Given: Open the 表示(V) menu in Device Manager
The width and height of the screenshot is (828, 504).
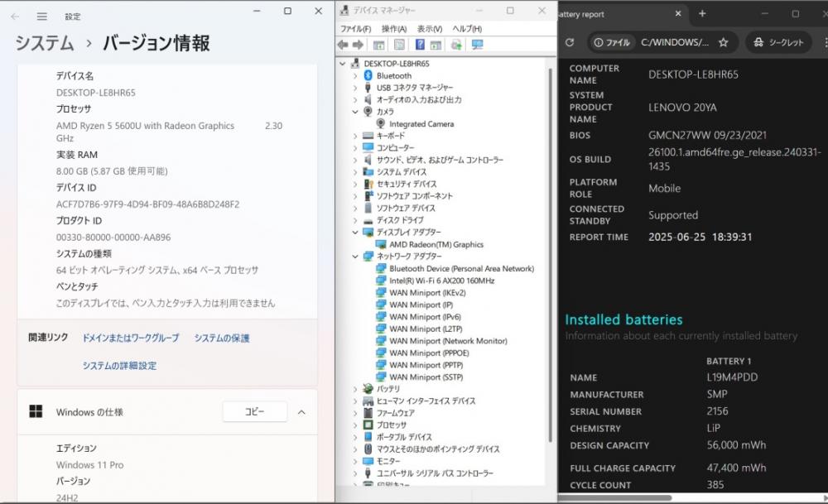Looking at the screenshot, I should coord(429,28).
